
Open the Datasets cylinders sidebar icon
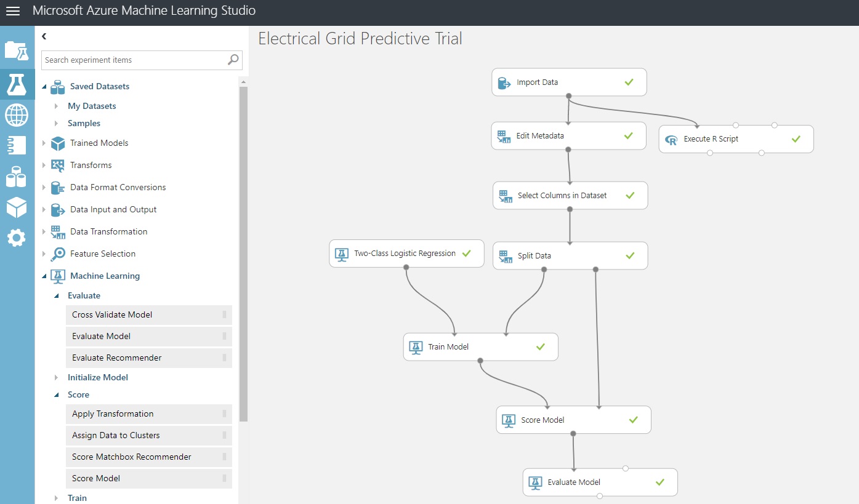point(17,177)
